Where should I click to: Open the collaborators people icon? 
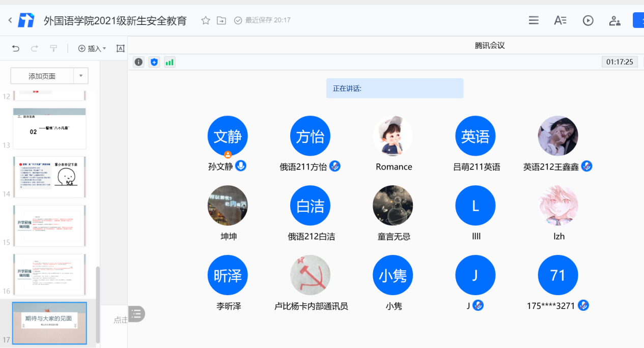614,20
